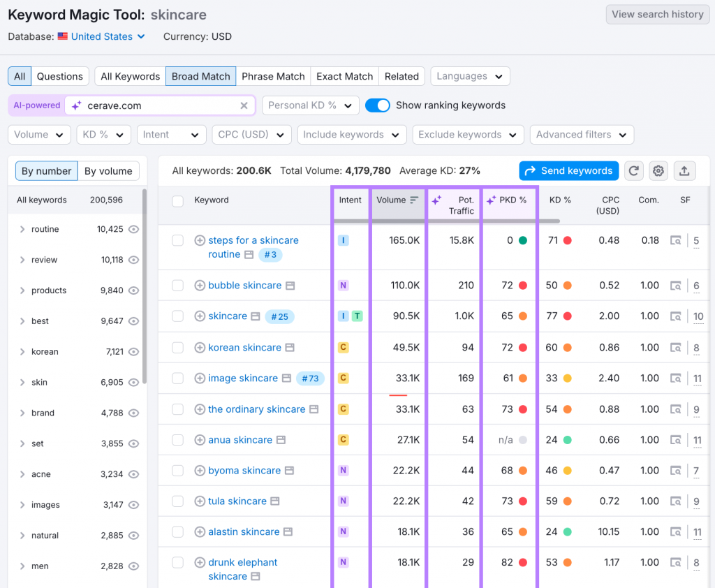
Task: Expand the 'products' keyword group
Action: coord(22,291)
